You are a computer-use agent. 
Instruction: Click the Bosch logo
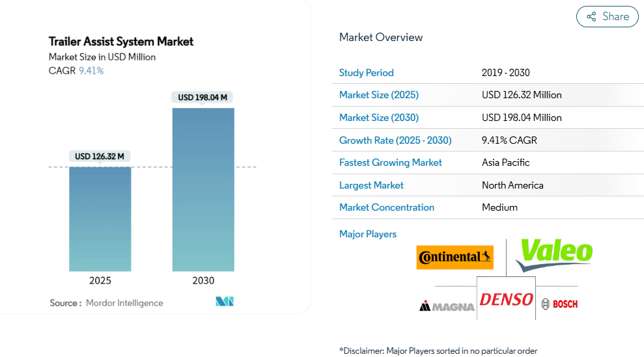click(x=559, y=304)
